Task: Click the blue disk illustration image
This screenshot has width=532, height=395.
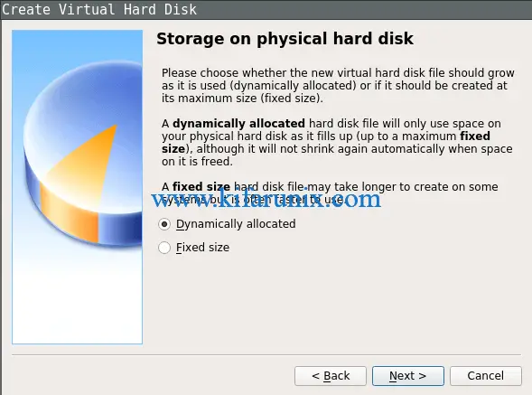Action: coord(83,153)
